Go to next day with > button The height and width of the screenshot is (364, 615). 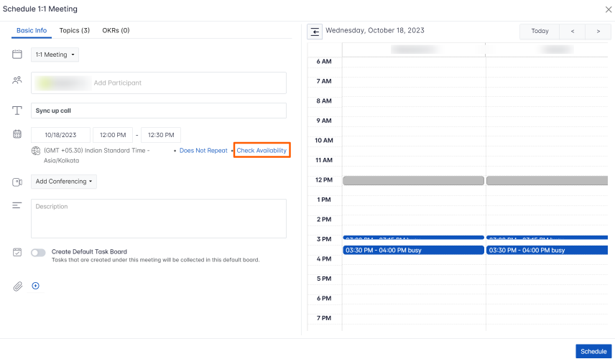pos(598,31)
